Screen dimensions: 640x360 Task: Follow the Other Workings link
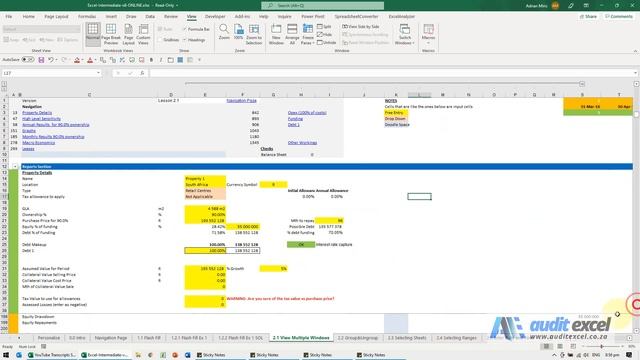(302, 143)
